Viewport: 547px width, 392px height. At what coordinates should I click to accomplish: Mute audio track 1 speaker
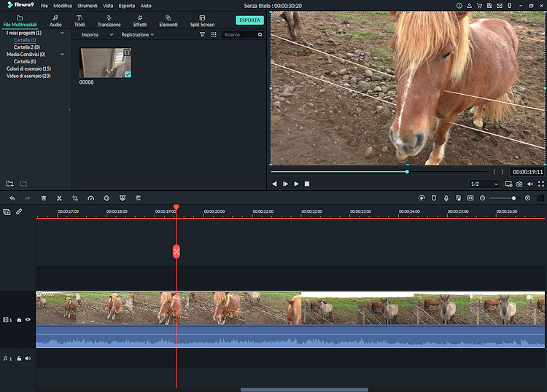point(28,358)
